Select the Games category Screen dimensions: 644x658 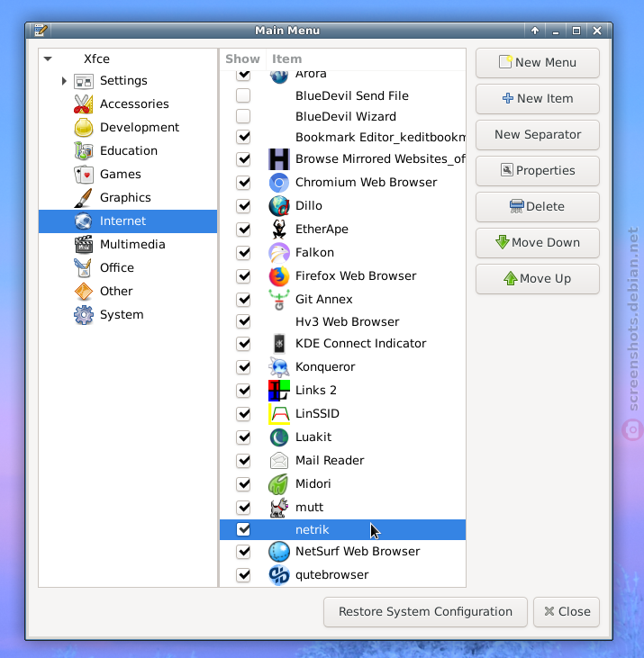pos(128,175)
